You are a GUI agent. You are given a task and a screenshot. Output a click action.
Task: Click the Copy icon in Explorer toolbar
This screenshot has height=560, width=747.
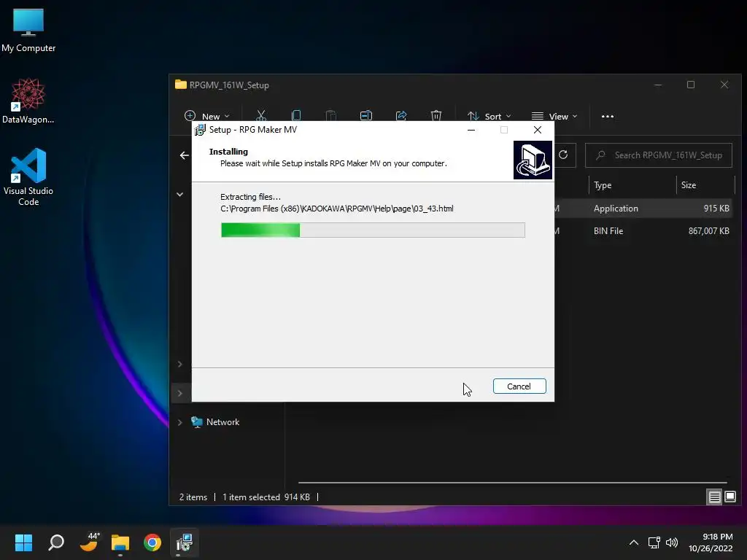296,116
